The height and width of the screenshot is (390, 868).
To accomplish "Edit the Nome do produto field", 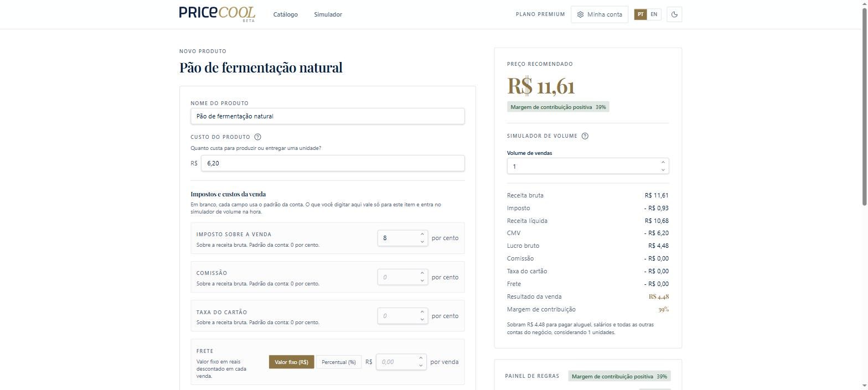I will 328,116.
